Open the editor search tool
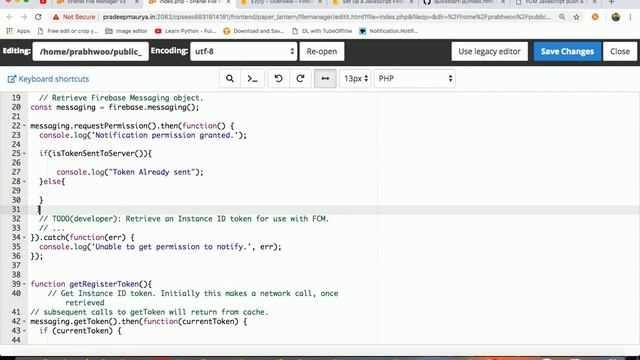Screen dimensions: 640x360 (x=230, y=78)
